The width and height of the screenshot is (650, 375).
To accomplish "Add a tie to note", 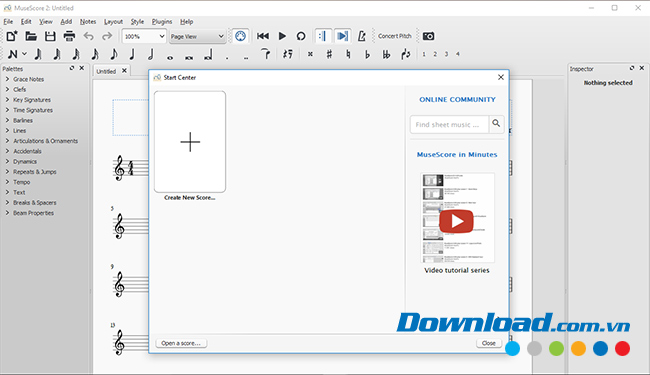I will (x=265, y=54).
